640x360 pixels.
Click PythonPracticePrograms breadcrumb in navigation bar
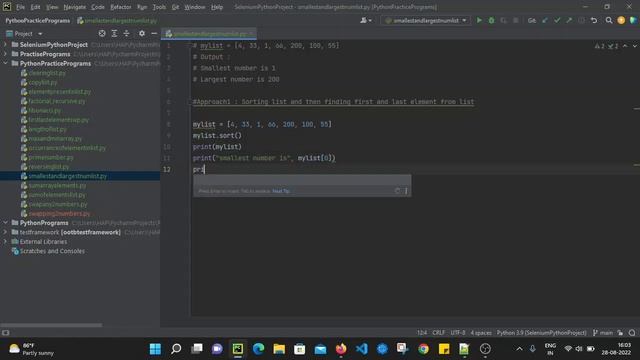pyautogui.click(x=38, y=20)
